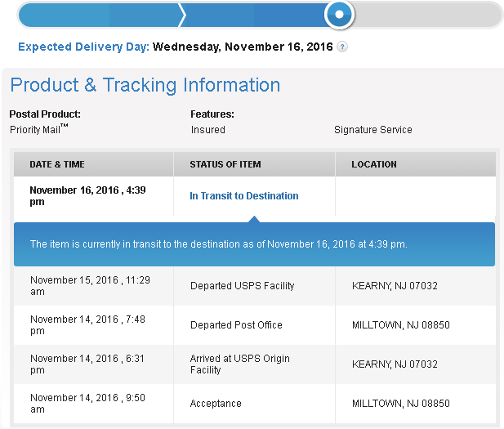Click the Product & Tracking Information heading
Viewport: 504px width, 429px height.
[x=145, y=85]
